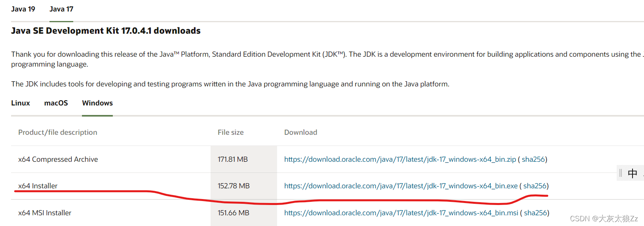Screen dimensions: 644x226
Task: Download the jdk-17_windows-x64_bin.zip link
Action: pos(400,159)
